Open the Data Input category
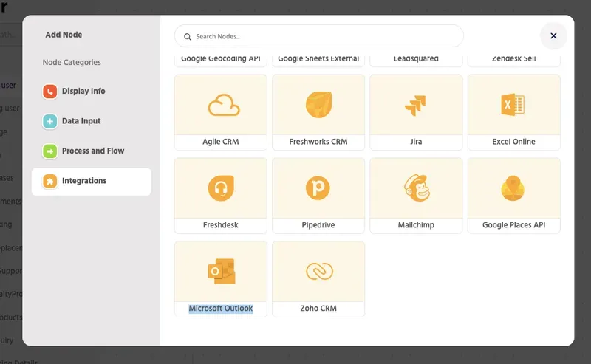The height and width of the screenshot is (364, 591). [91, 121]
